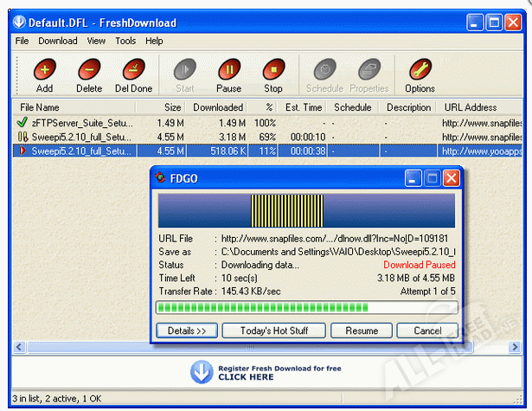532x411 pixels.
Task: Click the Delete toolbar icon
Action: coord(88,71)
